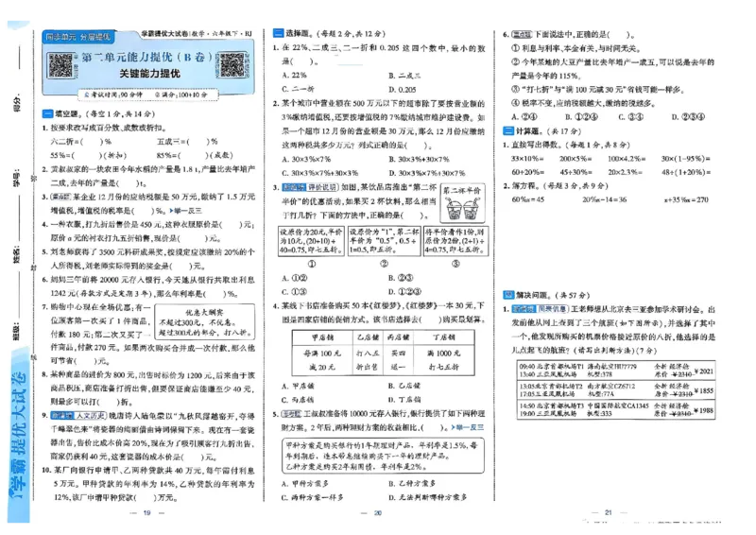Choose option A. 甲种方案多
756x535 pixels.
click(304, 483)
